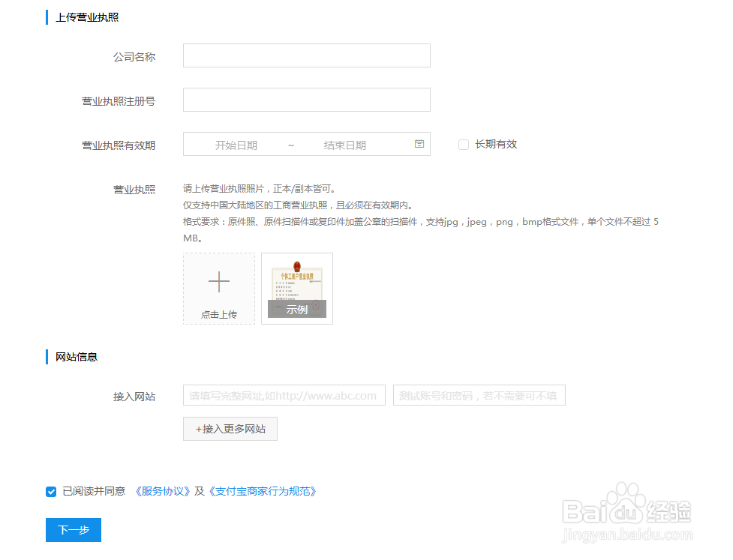Click the 营业执照注册号 registration number field
The width and height of the screenshot is (733, 560).
pyautogui.click(x=306, y=100)
